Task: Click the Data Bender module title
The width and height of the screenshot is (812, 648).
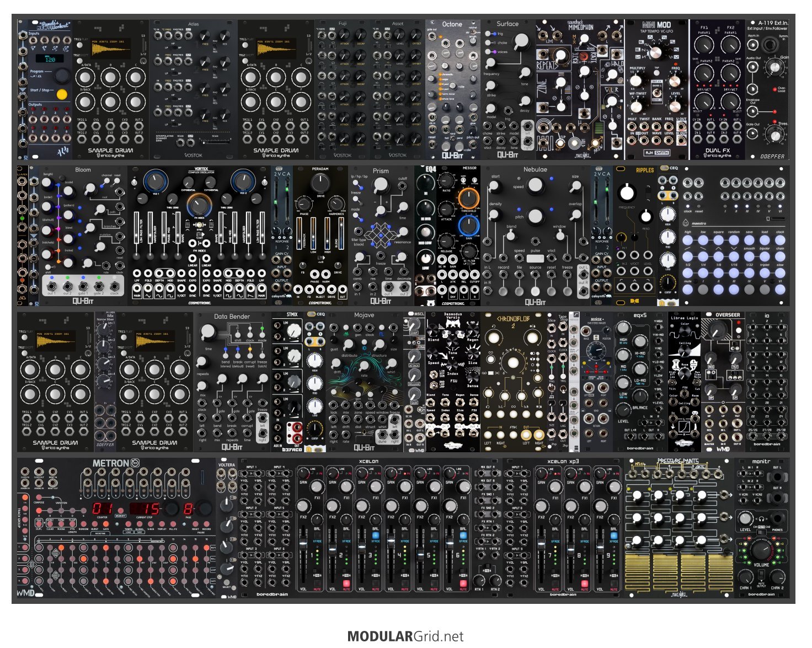Action: 232,317
